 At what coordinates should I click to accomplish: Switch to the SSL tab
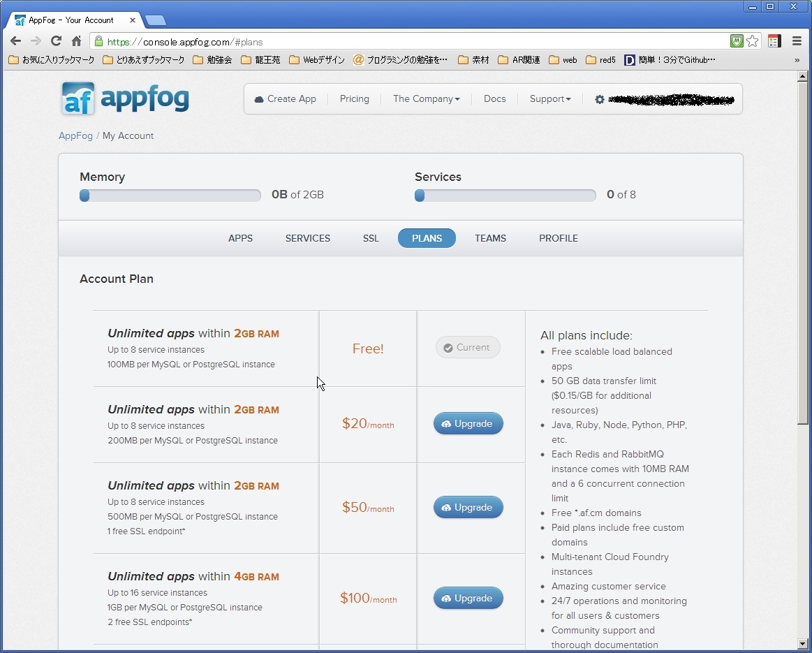(371, 238)
